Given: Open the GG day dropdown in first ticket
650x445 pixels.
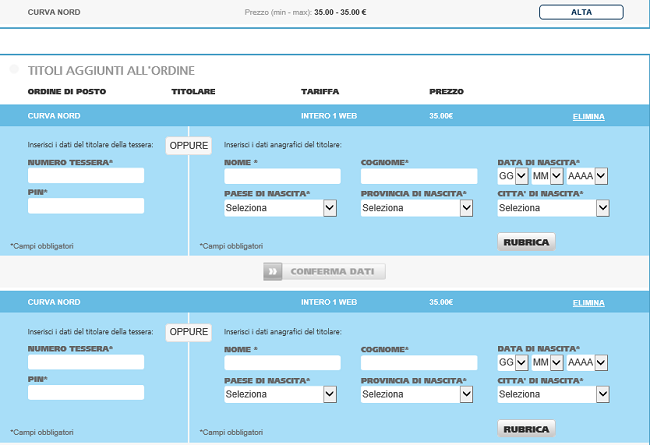Looking at the screenshot, I should coord(513,176).
